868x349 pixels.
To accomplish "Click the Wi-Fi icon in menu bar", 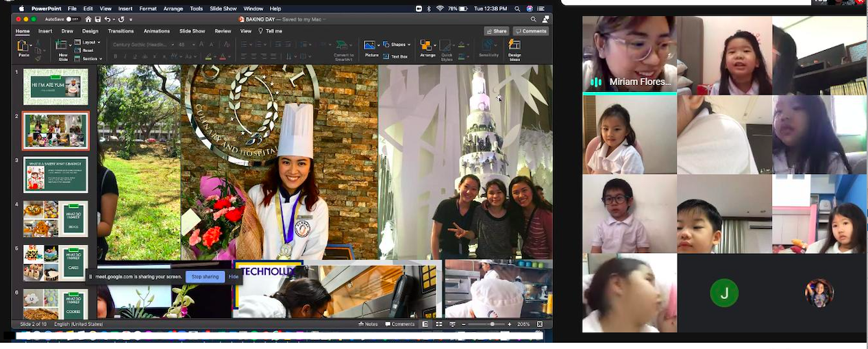I will [439, 8].
